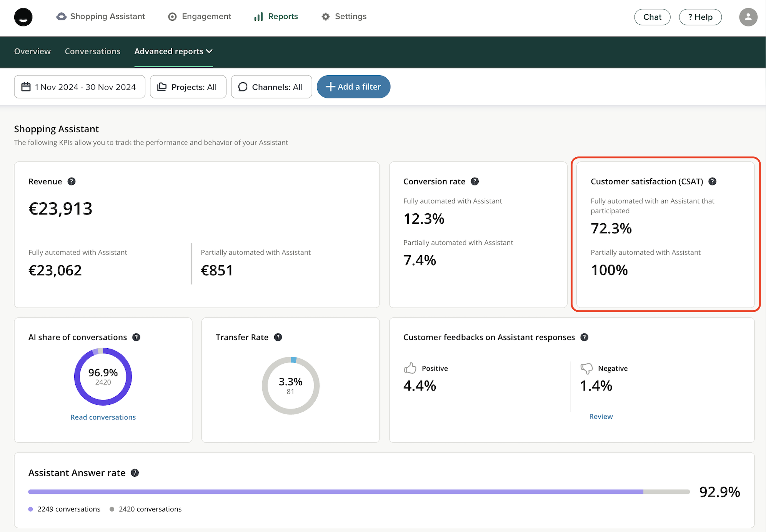Click Transfer Rate info icon
Viewport: 766px width, 532px height.
pos(278,337)
